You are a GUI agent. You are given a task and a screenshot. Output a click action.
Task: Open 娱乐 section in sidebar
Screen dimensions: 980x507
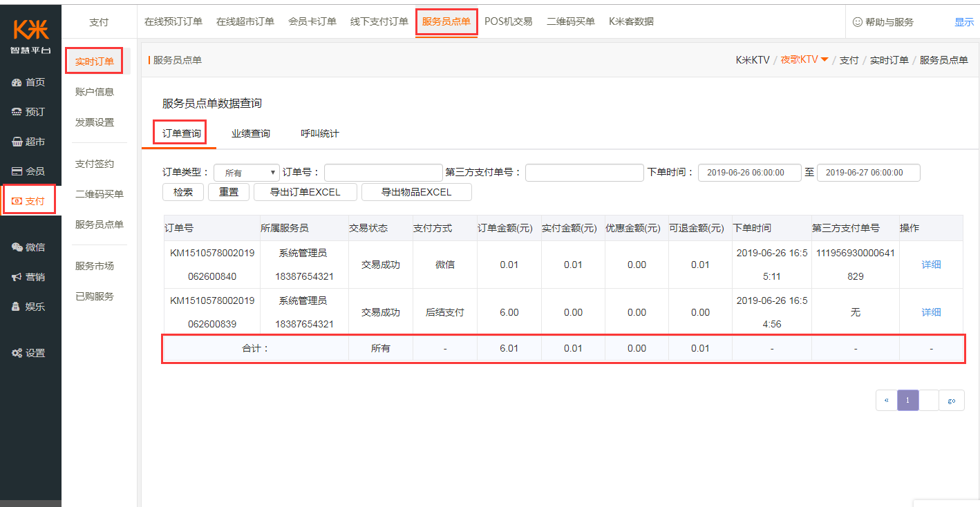[x=29, y=307]
